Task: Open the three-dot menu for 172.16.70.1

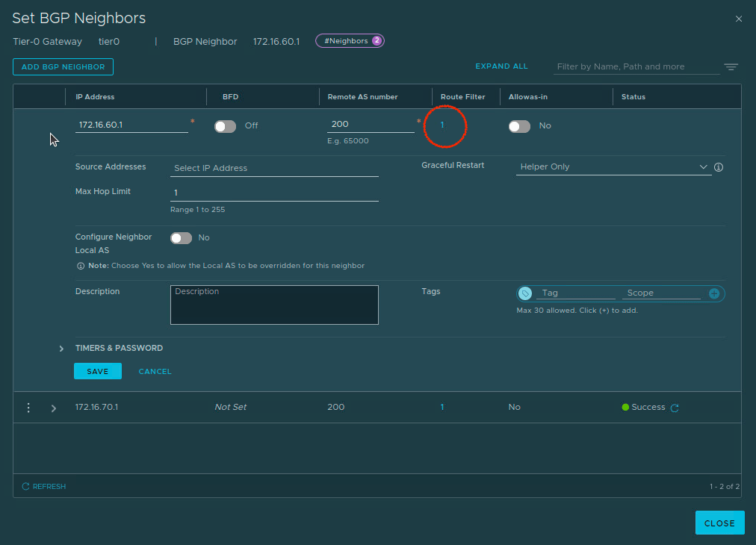Action: point(28,408)
